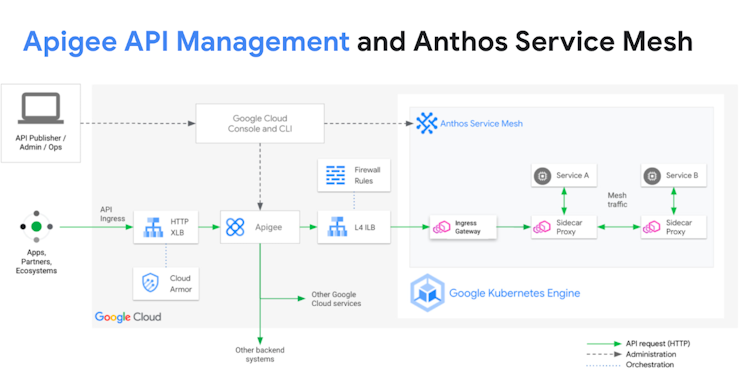
Task: Click the HTTP XLB load balancer icon
Action: (x=153, y=227)
